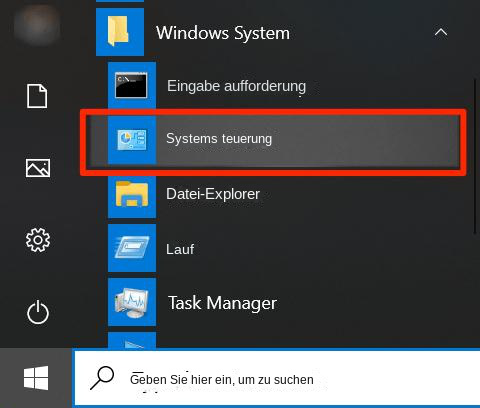Select the Eingabe aufforderung text entry
Screen dimensions: 480x408
pyautogui.click(x=236, y=86)
